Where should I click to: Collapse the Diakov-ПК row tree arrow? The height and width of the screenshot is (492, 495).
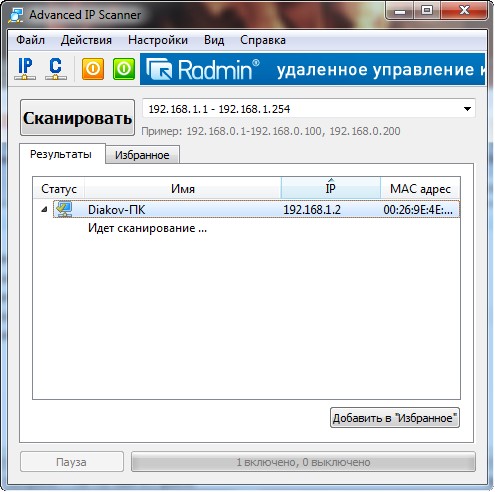[44, 210]
